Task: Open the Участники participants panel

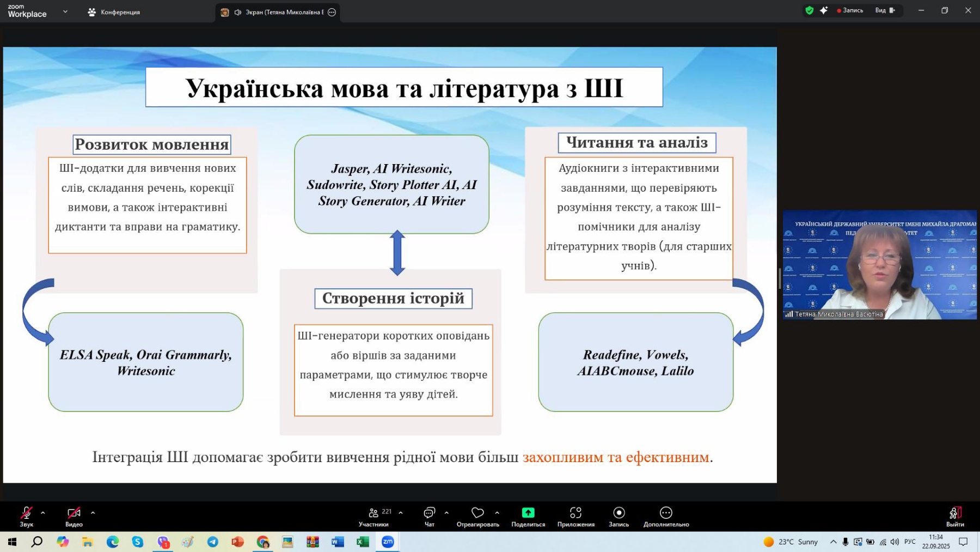Action: tap(374, 516)
